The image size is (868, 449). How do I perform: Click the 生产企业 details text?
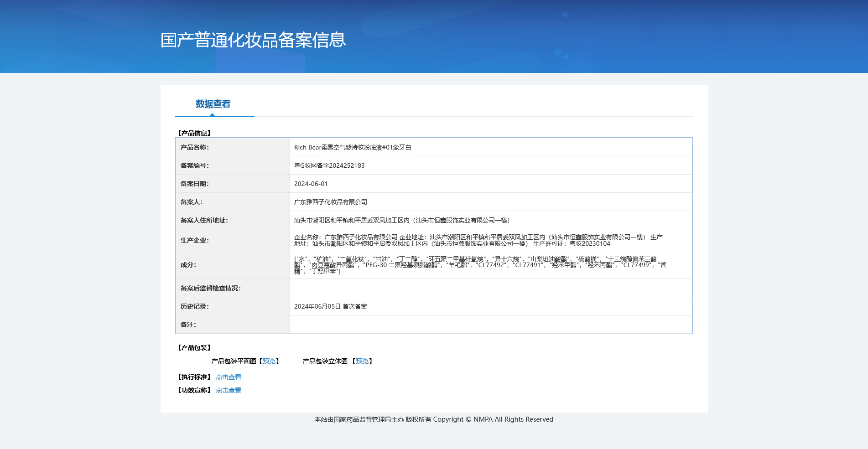tap(478, 240)
